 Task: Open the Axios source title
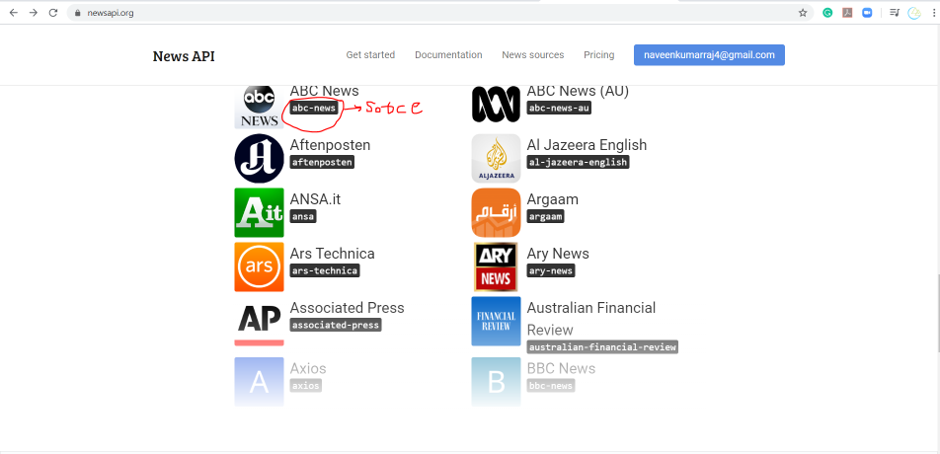(308, 368)
